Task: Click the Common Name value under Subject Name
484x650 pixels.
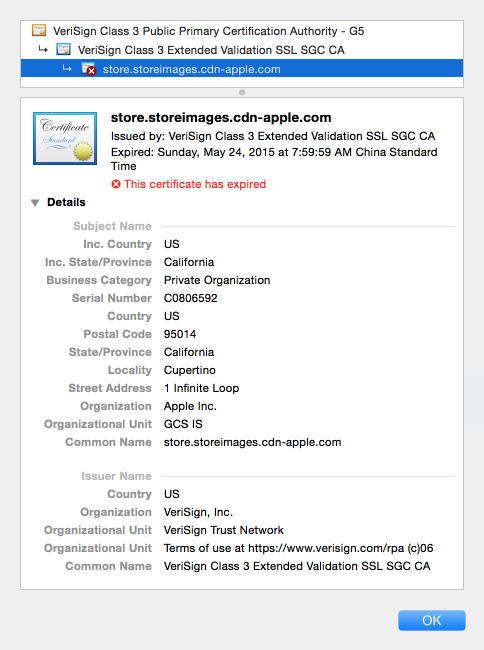Action: pyautogui.click(x=252, y=442)
